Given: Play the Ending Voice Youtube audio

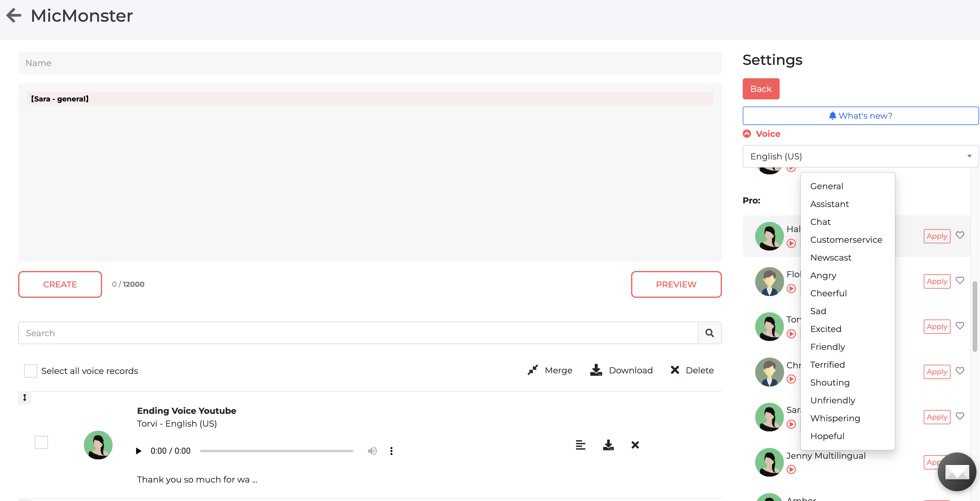Looking at the screenshot, I should click(138, 451).
